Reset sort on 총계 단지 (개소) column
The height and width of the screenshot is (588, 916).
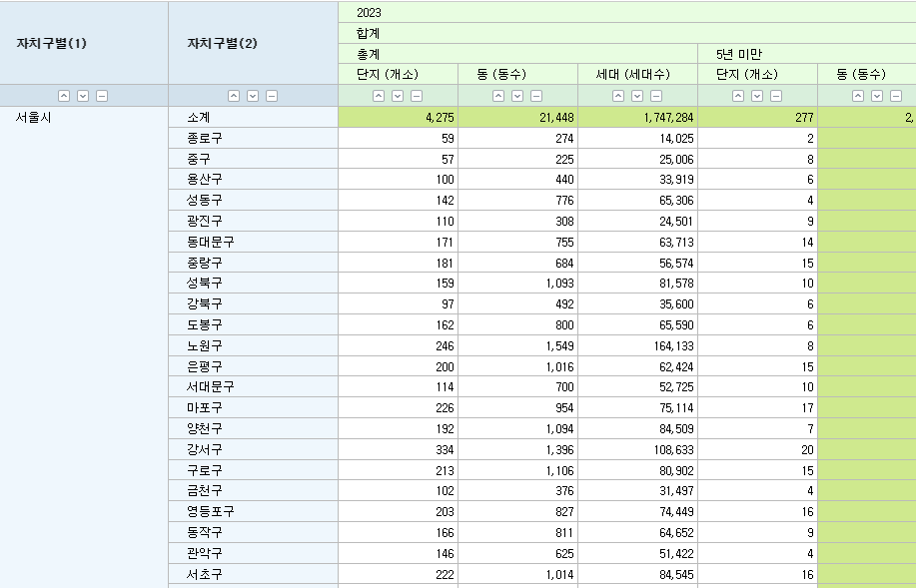click(x=417, y=96)
